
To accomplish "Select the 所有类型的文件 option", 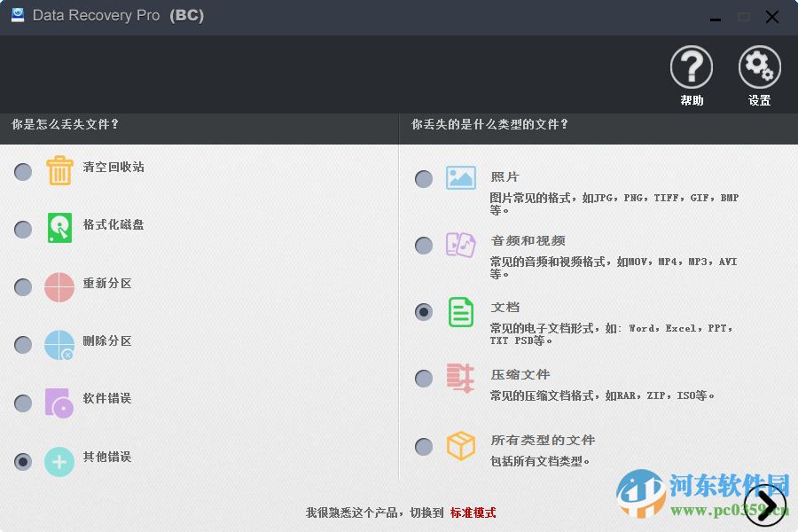I will [423, 446].
